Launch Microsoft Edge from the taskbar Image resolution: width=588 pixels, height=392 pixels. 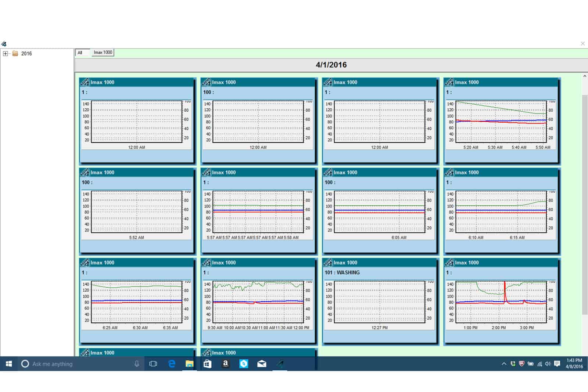pos(171,364)
